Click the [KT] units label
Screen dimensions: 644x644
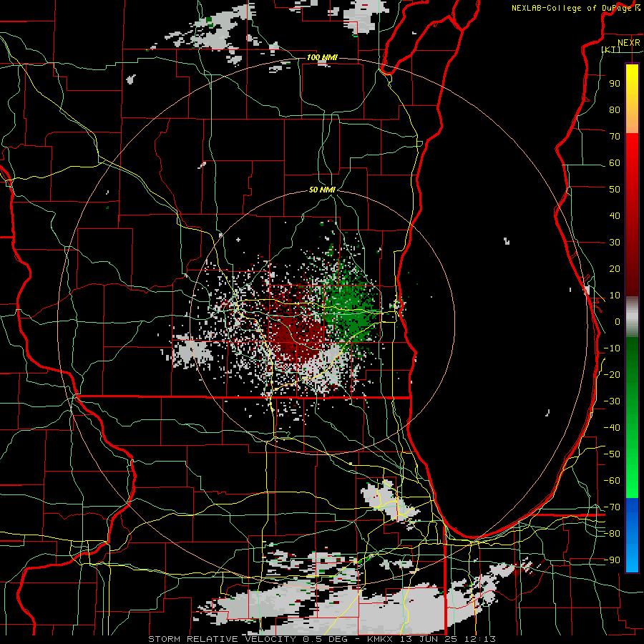[611, 49]
